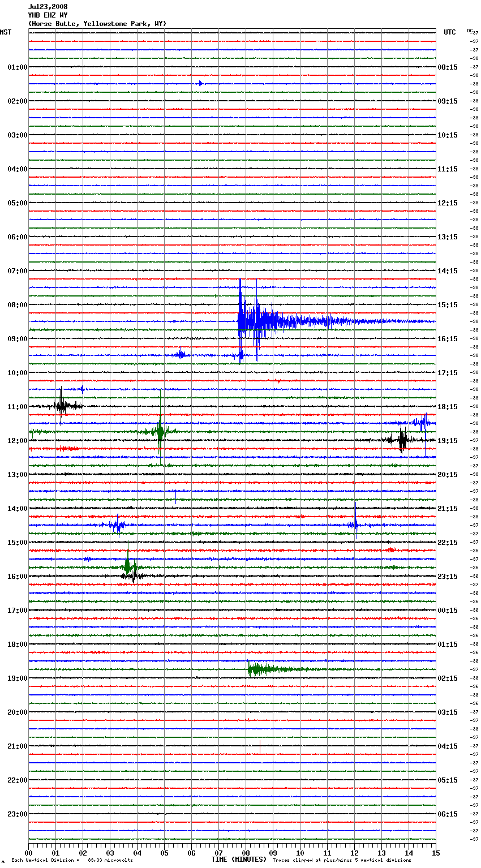
Task: Click minute tick 05 on bottom axis
Action: coord(165,853)
